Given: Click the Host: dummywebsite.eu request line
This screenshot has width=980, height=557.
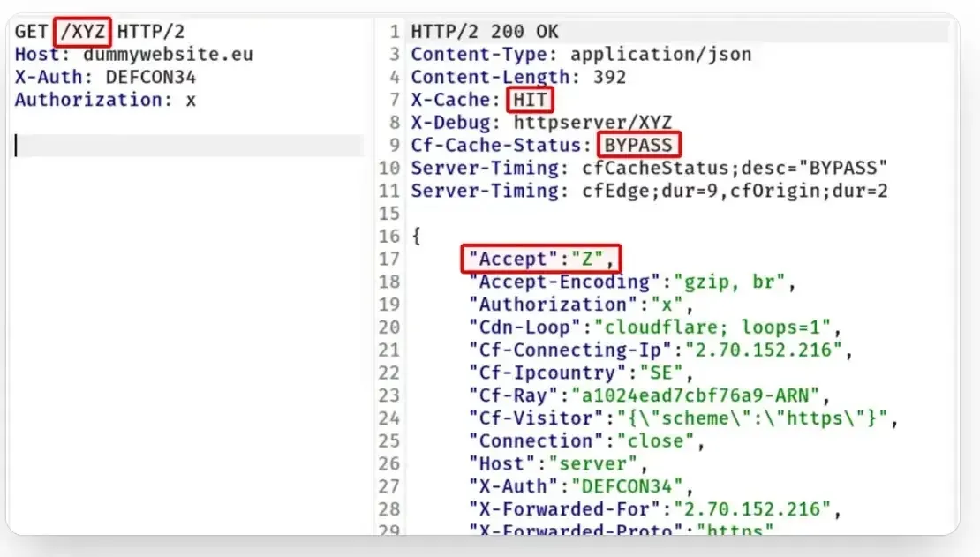Looking at the screenshot, I should coord(133,55).
